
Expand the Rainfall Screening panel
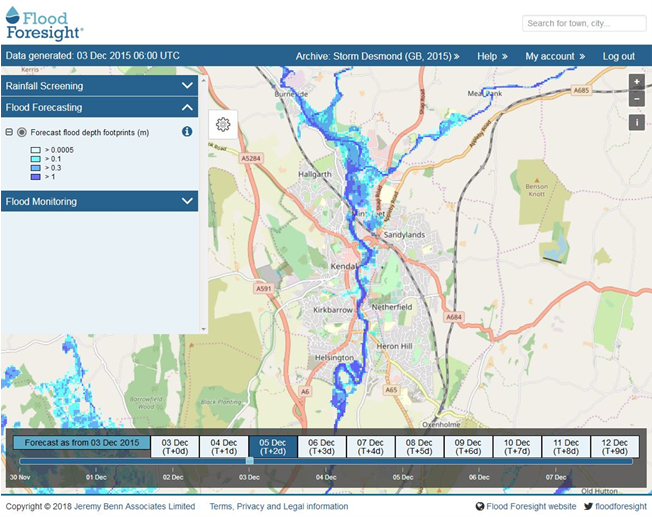click(x=186, y=86)
